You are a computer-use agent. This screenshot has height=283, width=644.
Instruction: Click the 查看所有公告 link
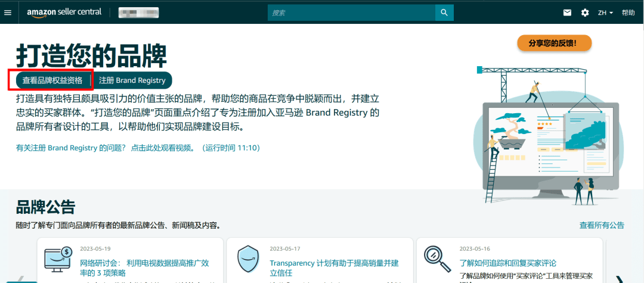tap(602, 225)
